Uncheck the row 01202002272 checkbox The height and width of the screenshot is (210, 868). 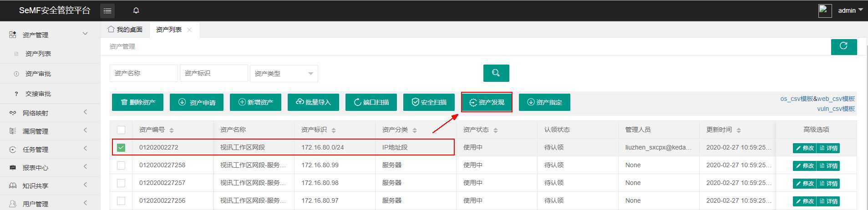(121, 148)
